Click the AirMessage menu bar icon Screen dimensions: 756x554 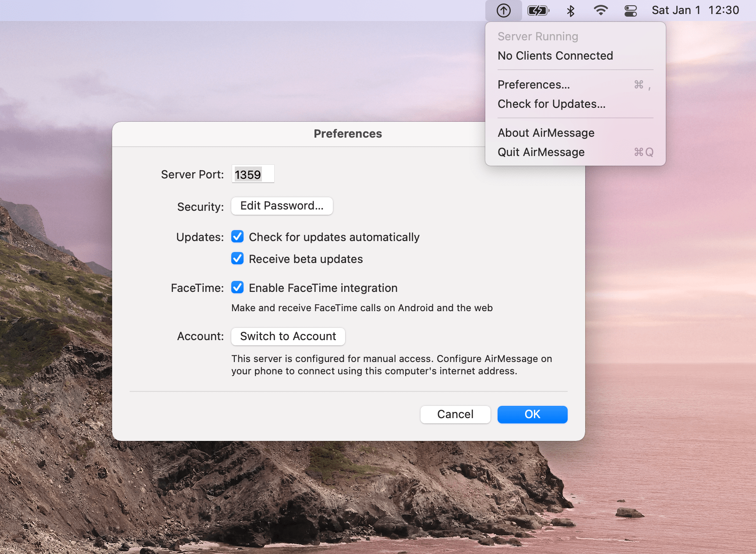(504, 11)
